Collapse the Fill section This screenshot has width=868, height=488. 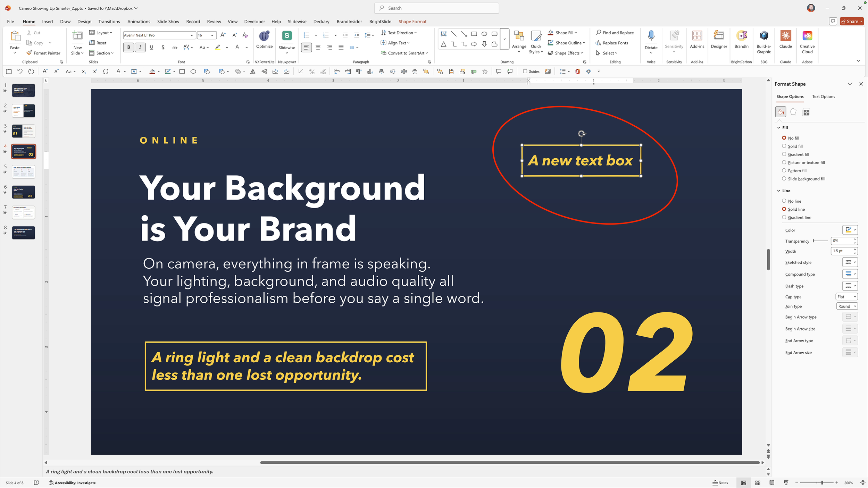[x=778, y=128]
